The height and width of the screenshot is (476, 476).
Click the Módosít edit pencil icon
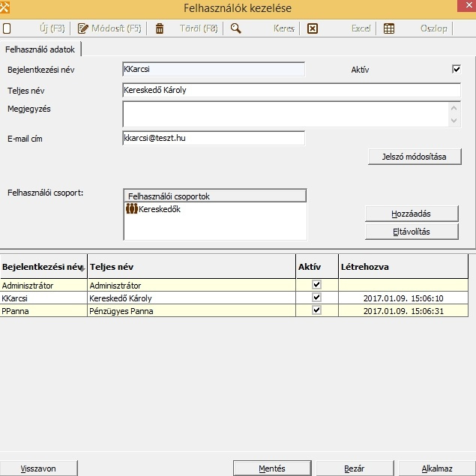tap(83, 28)
